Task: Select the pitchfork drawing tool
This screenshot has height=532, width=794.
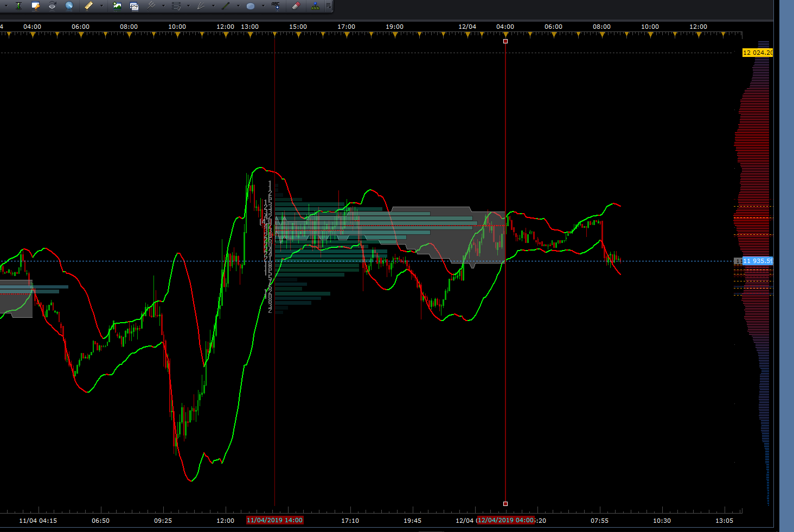Action: click(151, 5)
